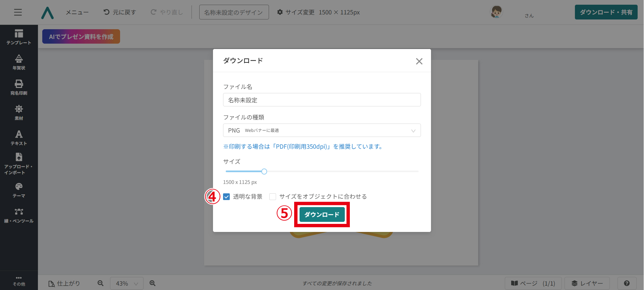
Task: Click the zoom in magnifier icon
Action: 153,283
